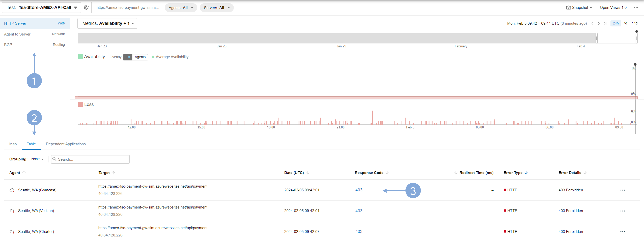Click the Seattle, WA (Verizon) agent icon
This screenshot has width=644, height=244.
(12, 211)
